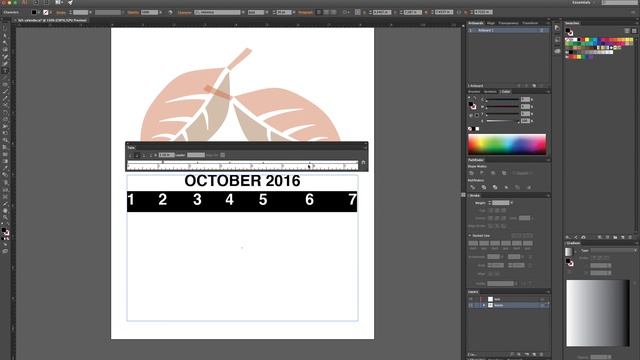This screenshot has width=640, height=360.
Task: Open the gradient Type dropdown
Action: [x=614, y=250]
